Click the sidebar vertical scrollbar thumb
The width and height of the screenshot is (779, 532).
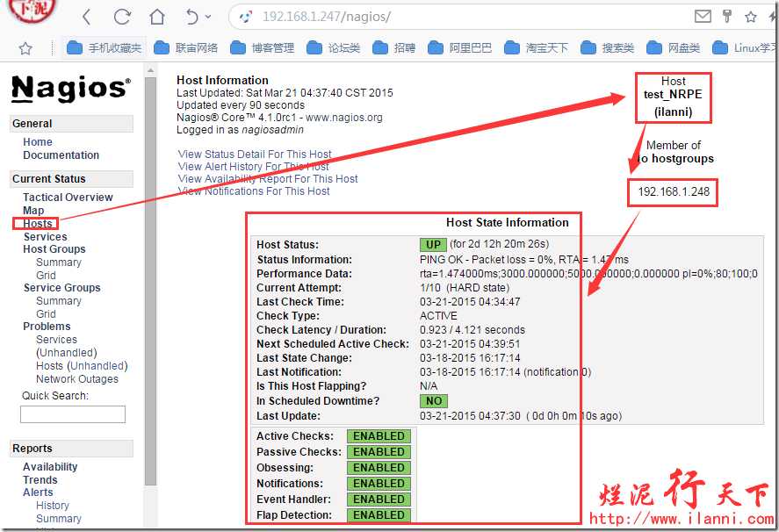point(150,281)
